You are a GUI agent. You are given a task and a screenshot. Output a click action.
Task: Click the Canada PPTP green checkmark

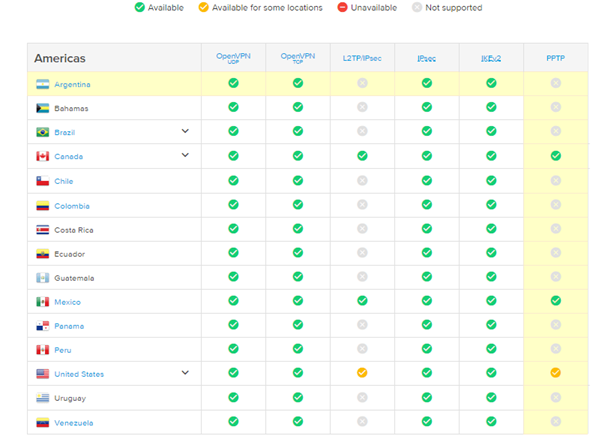pos(556,156)
